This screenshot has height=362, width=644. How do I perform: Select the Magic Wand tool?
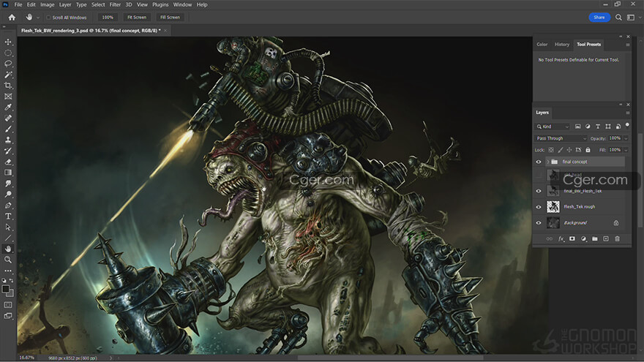point(8,75)
